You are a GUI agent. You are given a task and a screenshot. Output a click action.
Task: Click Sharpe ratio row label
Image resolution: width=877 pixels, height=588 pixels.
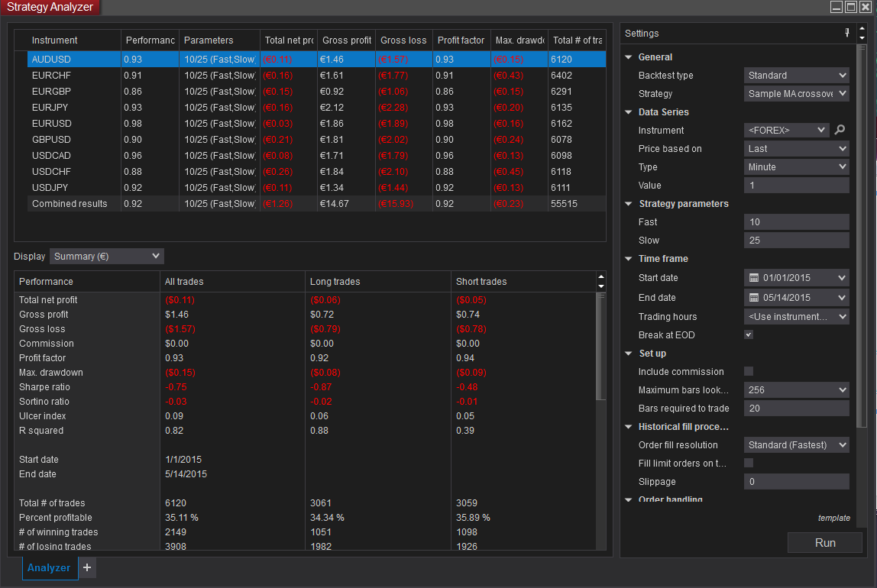pyautogui.click(x=45, y=387)
